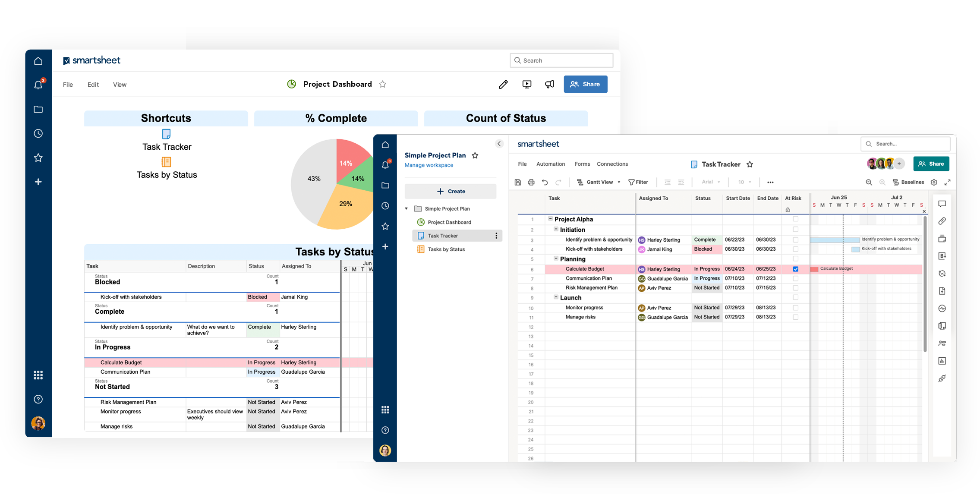Screen dimensions: 980x501
Task: Uncheck At Risk for Calculate Budget
Action: [795, 269]
